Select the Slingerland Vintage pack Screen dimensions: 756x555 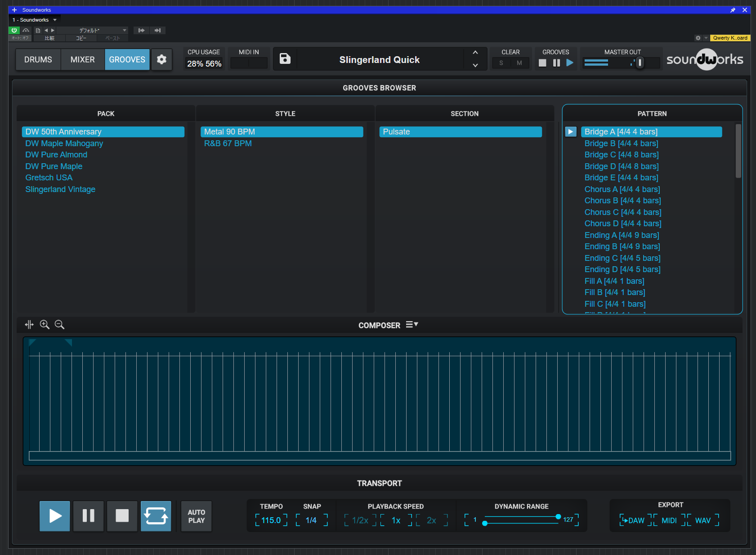pos(60,189)
